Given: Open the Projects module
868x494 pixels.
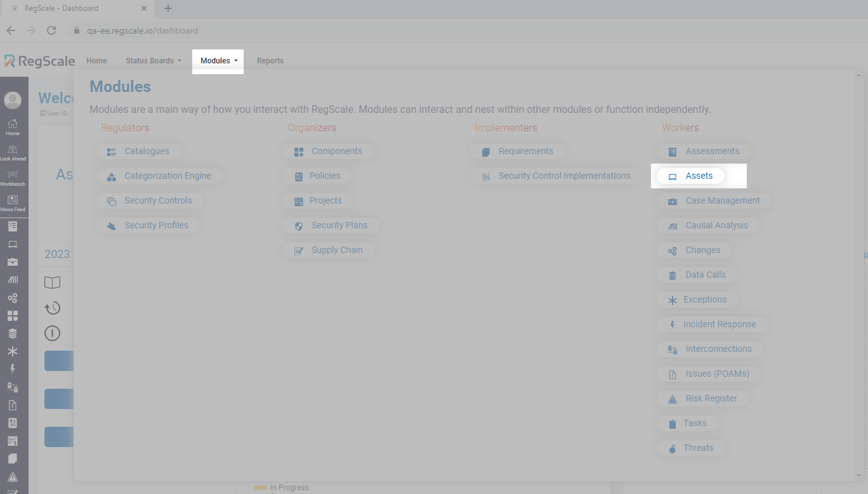Looking at the screenshot, I should (x=318, y=201).
